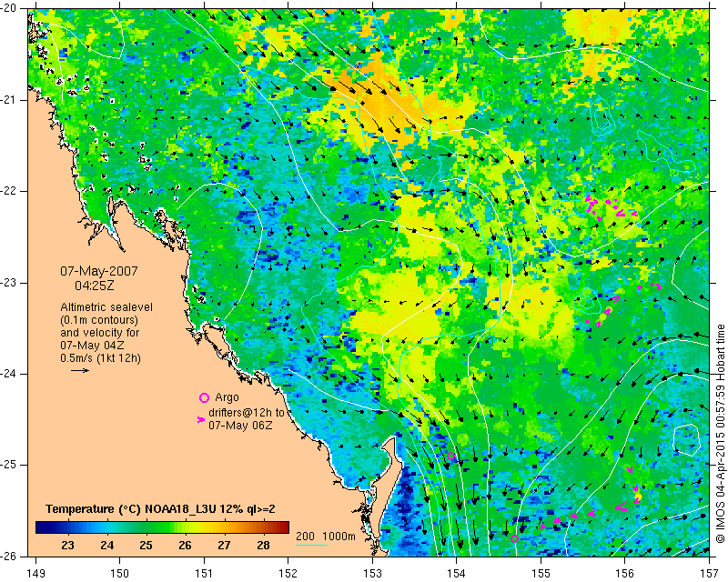Viewport: 728px width, 582px height.
Task: Click the latitude axis label -26
Action: click(x=10, y=556)
